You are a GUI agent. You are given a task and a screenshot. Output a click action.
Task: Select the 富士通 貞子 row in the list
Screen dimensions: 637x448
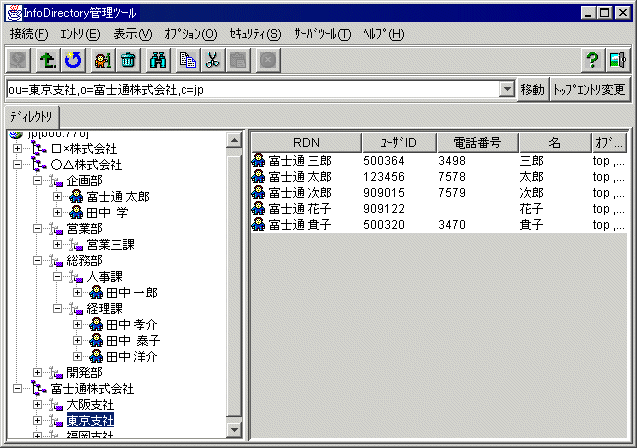point(439,225)
